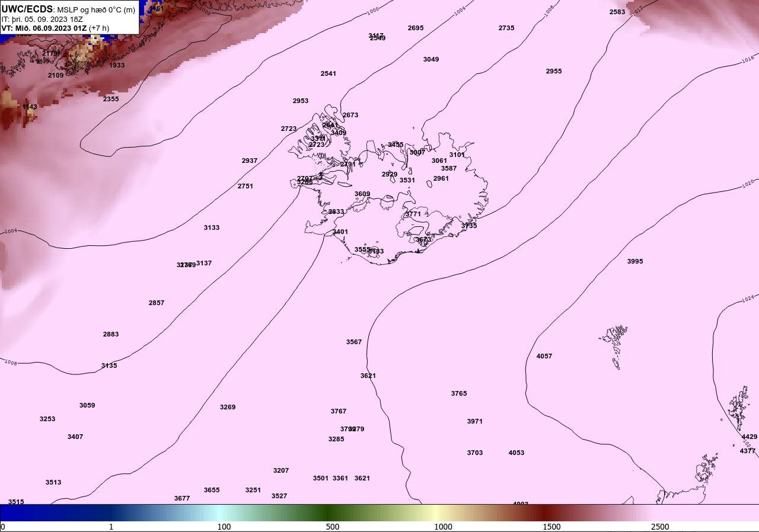Click the map value 2955
Screen dimensions: 759x532
554,71
